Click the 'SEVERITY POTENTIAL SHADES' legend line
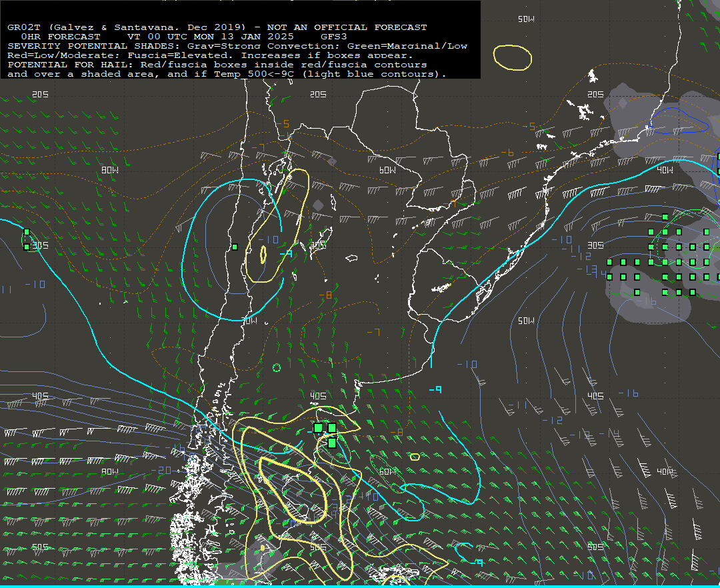This screenshot has width=720, height=588. pyautogui.click(x=237, y=46)
